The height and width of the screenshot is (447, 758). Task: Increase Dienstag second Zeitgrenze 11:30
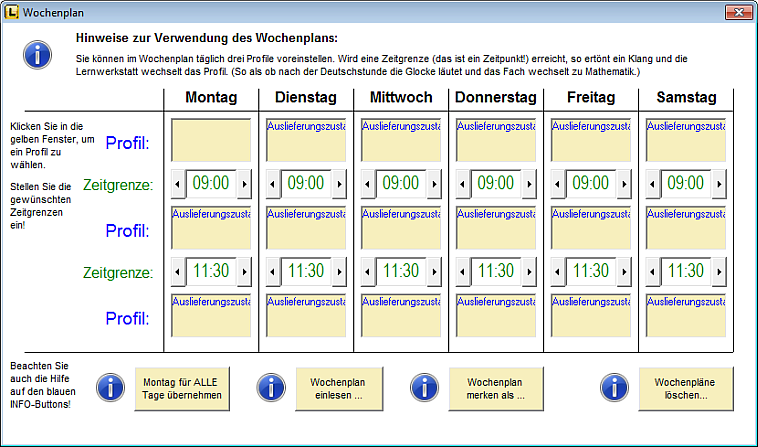[x=339, y=271]
